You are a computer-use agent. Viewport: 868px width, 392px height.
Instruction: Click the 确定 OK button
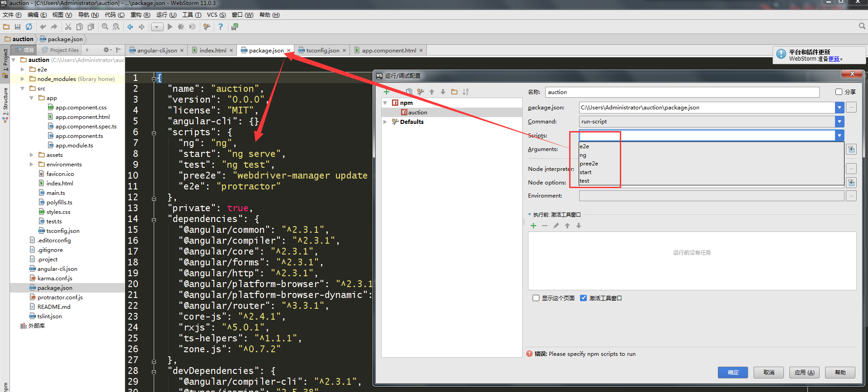(733, 372)
